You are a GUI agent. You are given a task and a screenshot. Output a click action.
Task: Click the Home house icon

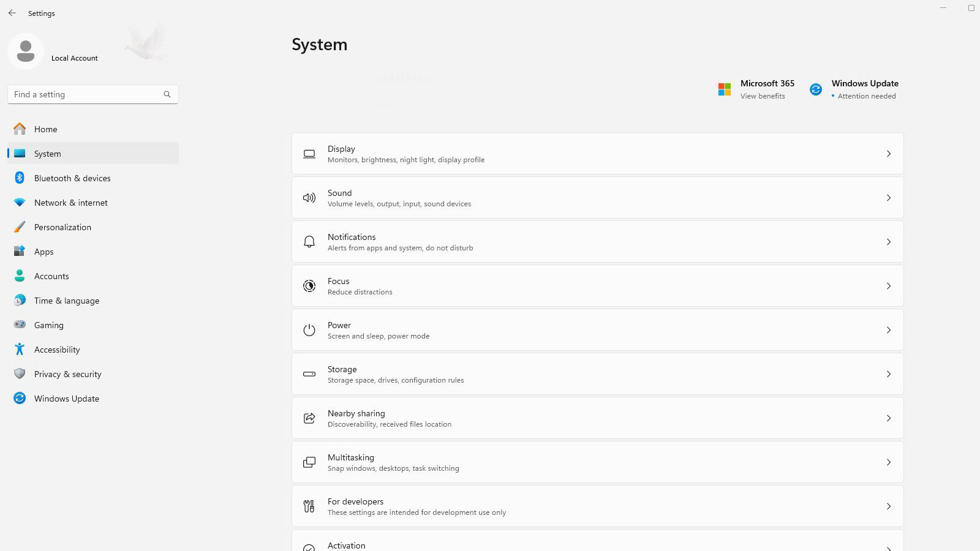click(20, 129)
